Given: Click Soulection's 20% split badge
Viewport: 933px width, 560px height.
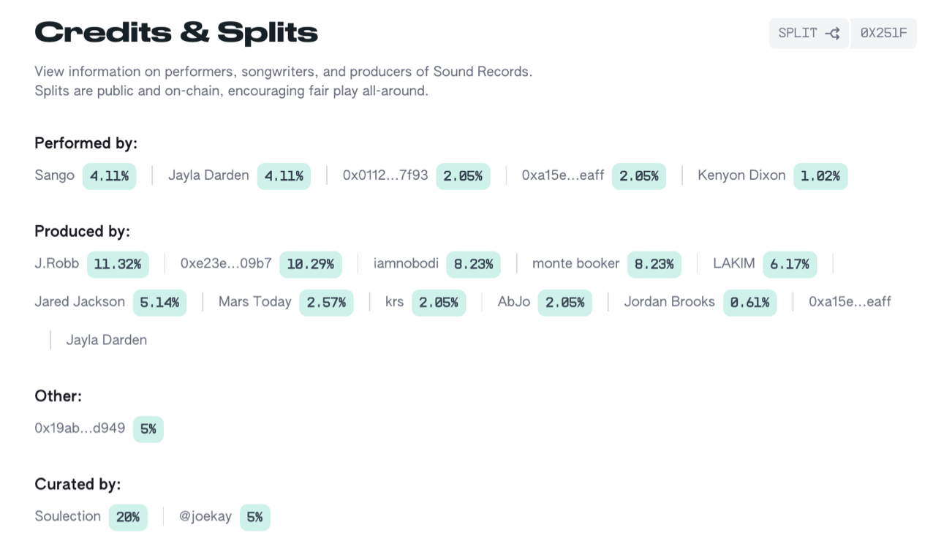Looking at the screenshot, I should click(128, 517).
